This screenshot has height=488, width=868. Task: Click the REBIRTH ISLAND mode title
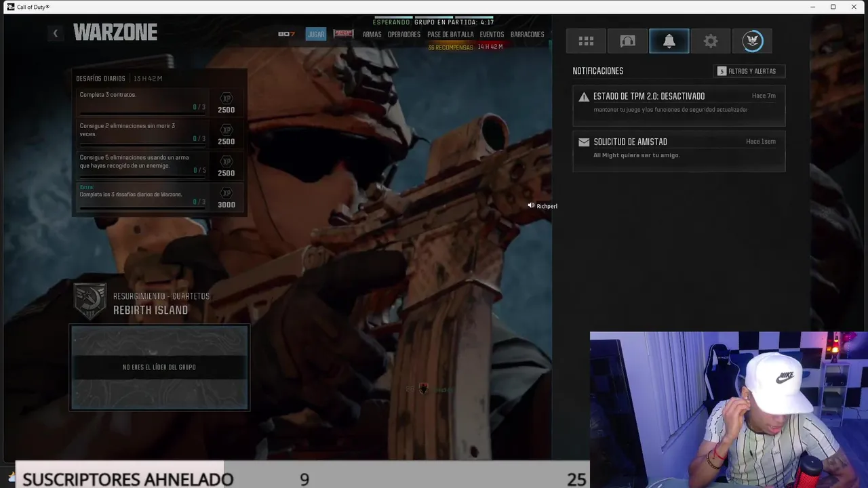[151, 310]
